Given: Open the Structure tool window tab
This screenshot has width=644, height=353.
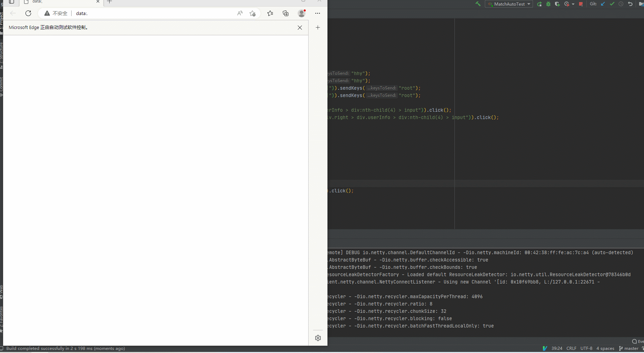Looking at the screenshot, I should point(1,55).
